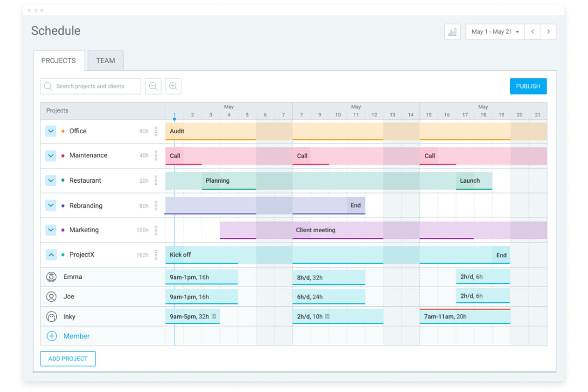Click Inky's avatar icon

[x=51, y=317]
